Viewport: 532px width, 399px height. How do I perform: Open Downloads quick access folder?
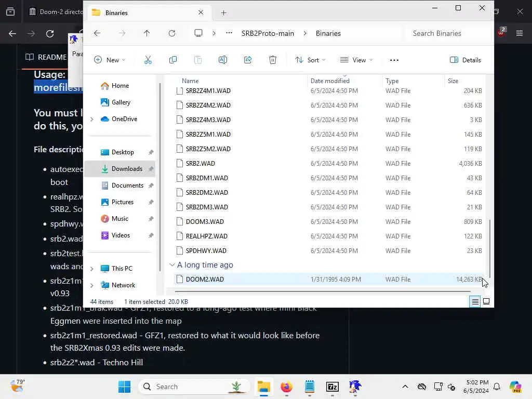(x=121, y=169)
